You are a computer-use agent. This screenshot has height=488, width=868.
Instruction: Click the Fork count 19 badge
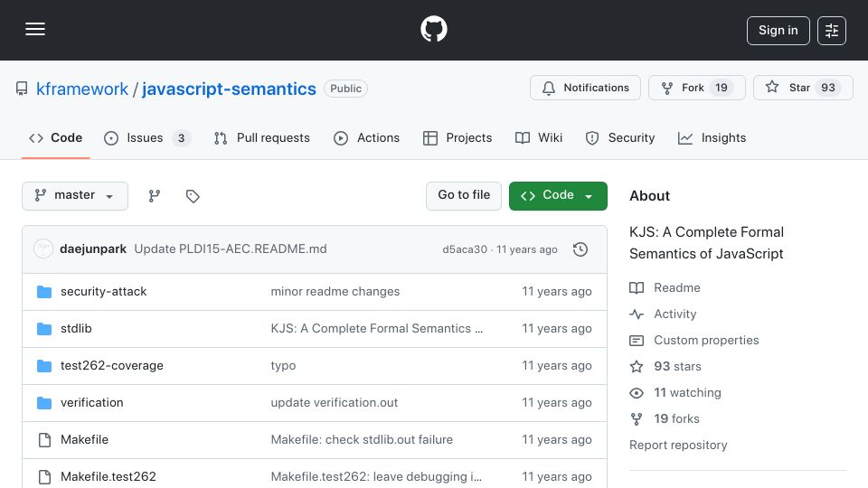click(722, 88)
